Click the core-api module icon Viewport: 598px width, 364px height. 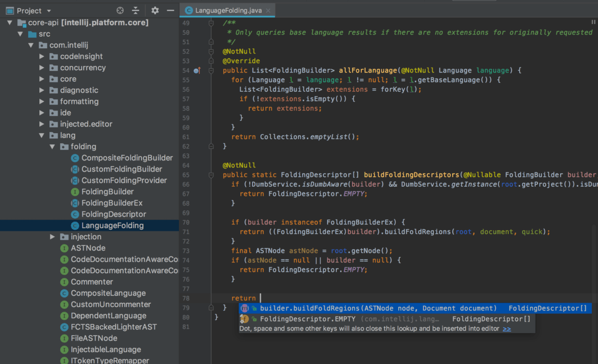point(22,23)
